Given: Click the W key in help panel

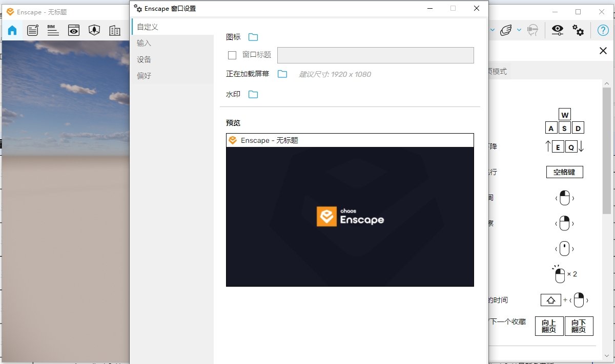Looking at the screenshot, I should [565, 115].
